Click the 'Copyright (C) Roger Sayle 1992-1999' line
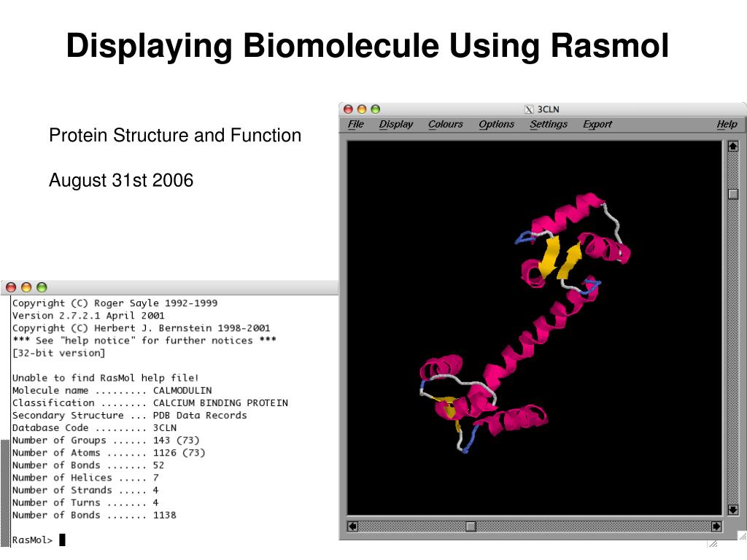Viewport: 747px width, 560px height. pos(115,303)
